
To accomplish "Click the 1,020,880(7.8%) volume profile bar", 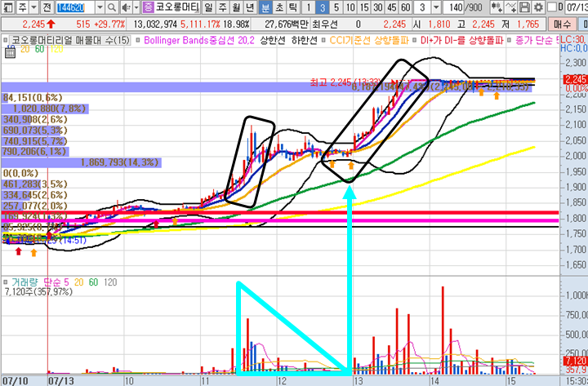I will pyautogui.click(x=45, y=109).
